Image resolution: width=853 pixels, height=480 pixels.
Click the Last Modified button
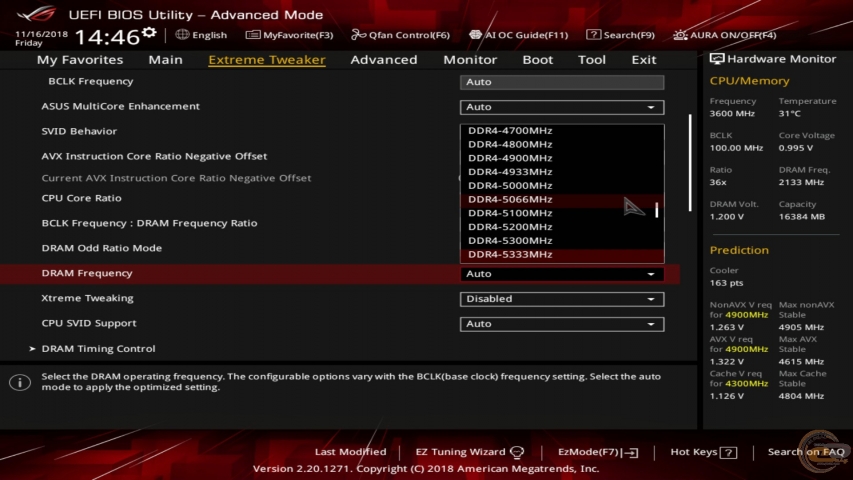point(350,452)
